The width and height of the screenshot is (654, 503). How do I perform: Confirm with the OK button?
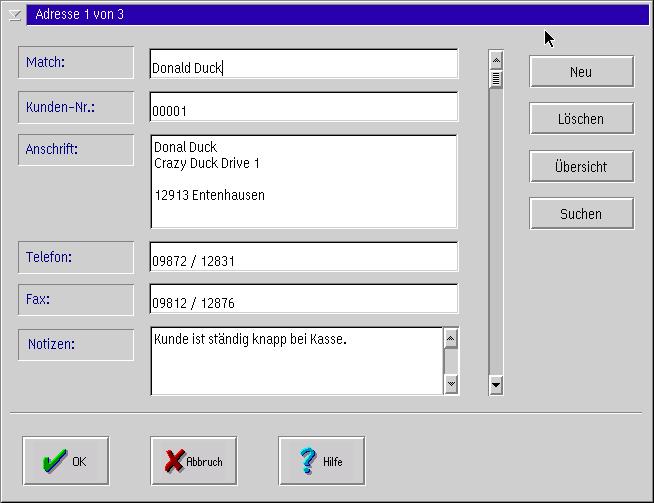(x=66, y=461)
